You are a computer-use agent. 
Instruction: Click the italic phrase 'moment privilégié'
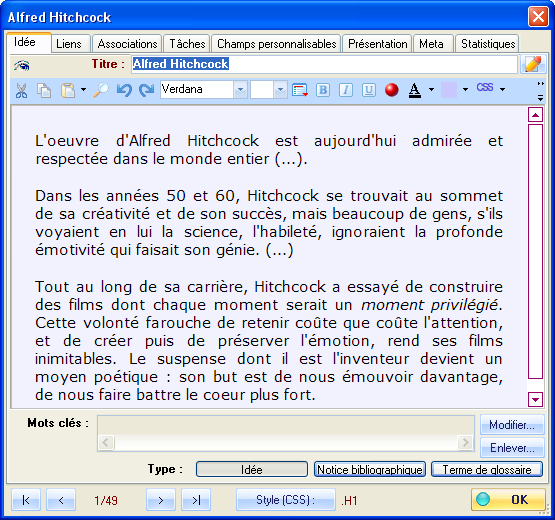tap(429, 305)
